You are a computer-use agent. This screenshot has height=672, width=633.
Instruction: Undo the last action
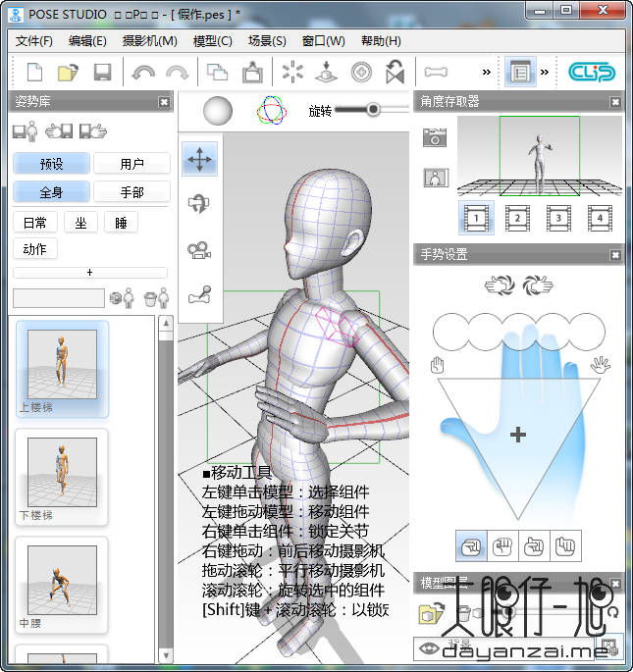point(143,73)
